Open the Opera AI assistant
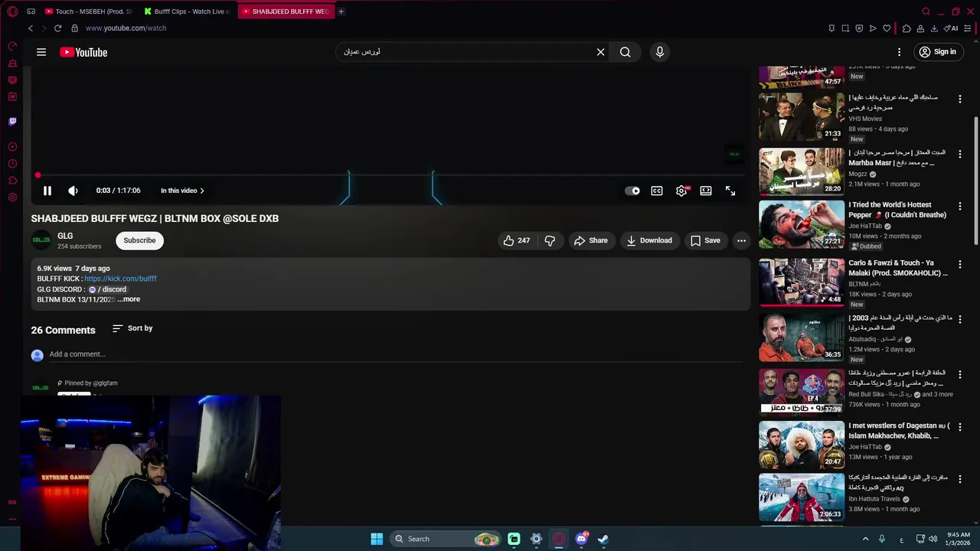The image size is (980, 551). point(952,28)
